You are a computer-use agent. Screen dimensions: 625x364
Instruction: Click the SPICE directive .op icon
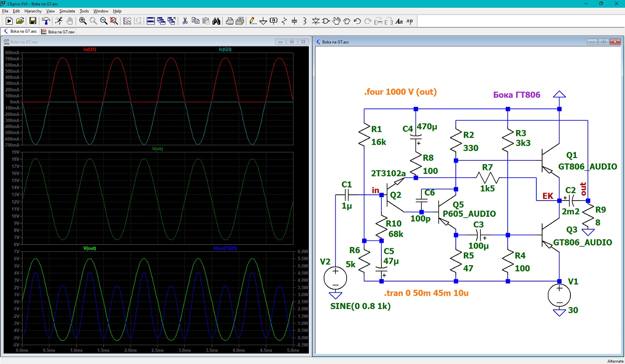[x=410, y=21]
